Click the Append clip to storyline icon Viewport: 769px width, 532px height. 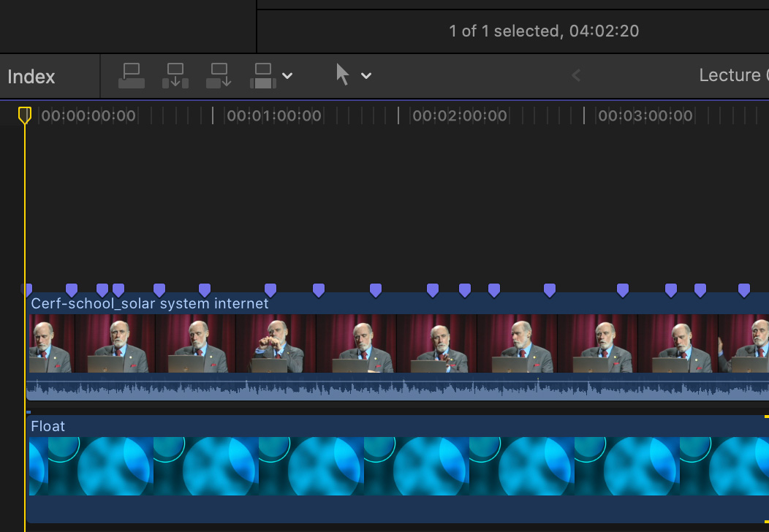[x=219, y=76]
